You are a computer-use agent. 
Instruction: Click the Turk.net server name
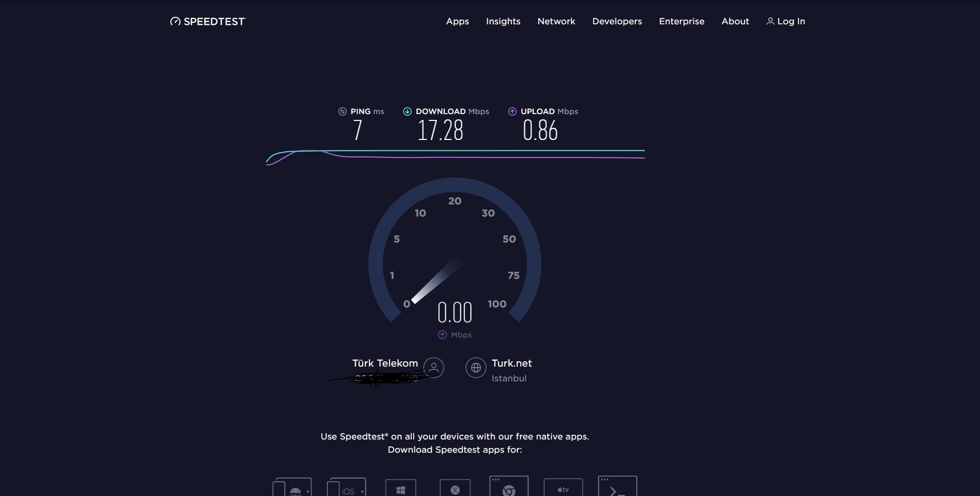pos(512,363)
